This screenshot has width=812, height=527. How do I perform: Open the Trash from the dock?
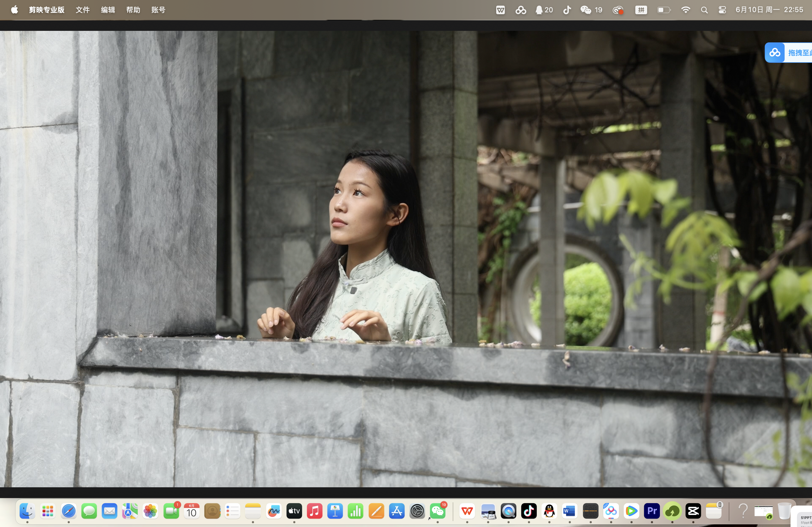pyautogui.click(x=784, y=511)
